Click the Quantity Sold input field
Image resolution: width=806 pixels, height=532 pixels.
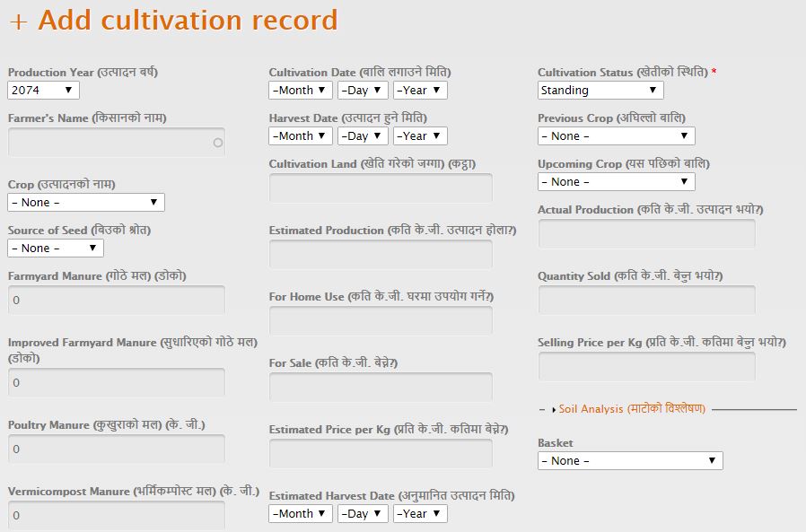(646, 301)
